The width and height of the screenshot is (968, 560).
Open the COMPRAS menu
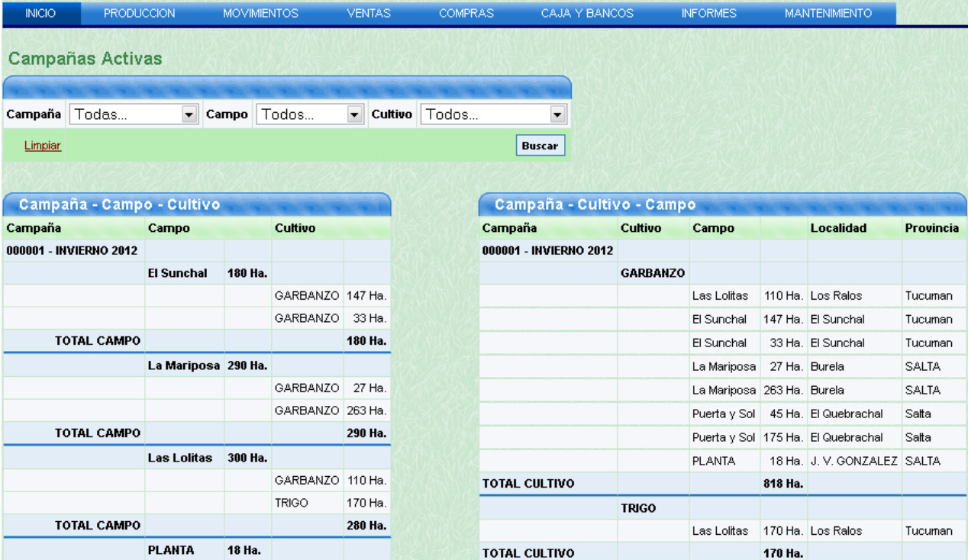tap(466, 14)
